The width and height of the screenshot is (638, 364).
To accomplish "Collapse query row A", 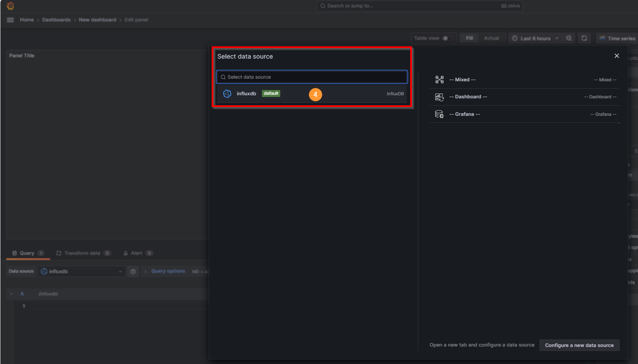I will pyautogui.click(x=12, y=294).
